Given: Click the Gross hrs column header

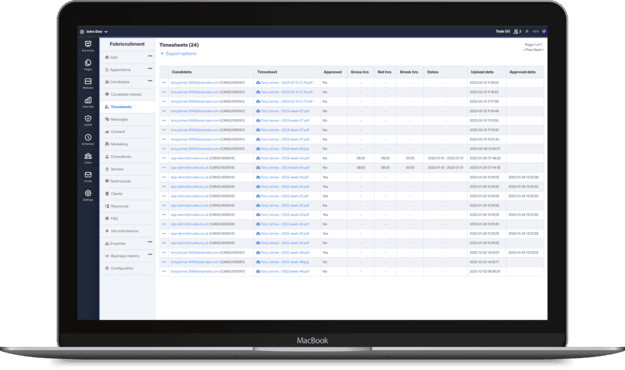Looking at the screenshot, I should [x=360, y=72].
